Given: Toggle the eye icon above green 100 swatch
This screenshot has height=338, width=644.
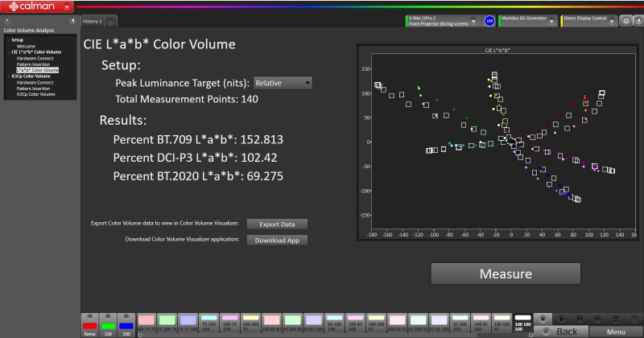Looking at the screenshot, I should (109, 317).
